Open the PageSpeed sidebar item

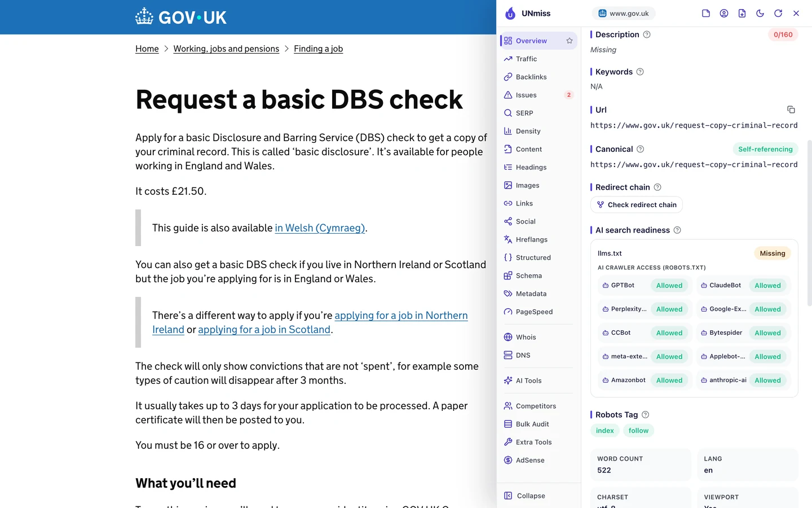tap(539, 312)
